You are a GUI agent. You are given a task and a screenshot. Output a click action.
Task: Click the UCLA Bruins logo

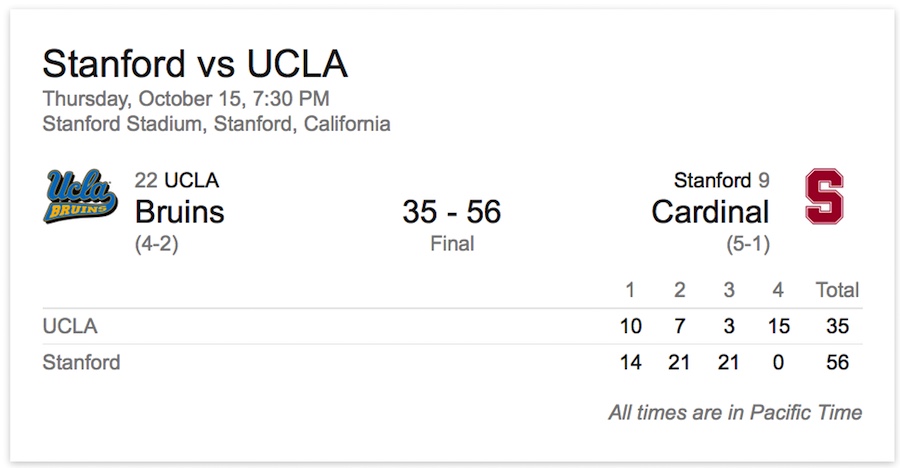[80, 196]
